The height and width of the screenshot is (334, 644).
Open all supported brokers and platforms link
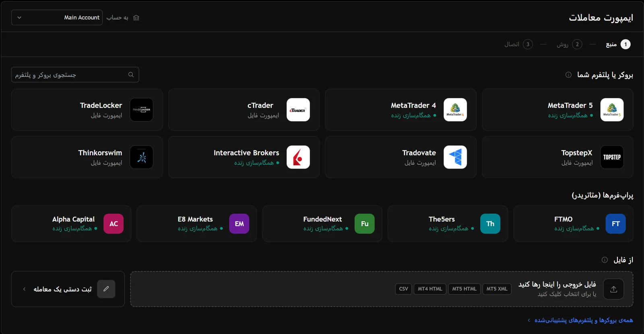pos(580,320)
